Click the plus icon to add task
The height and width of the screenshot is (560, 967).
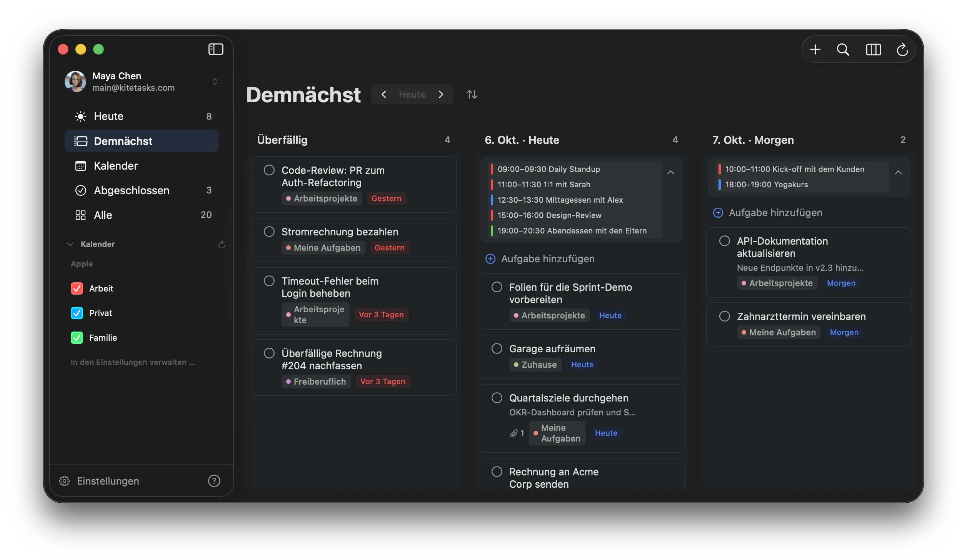[x=815, y=49]
